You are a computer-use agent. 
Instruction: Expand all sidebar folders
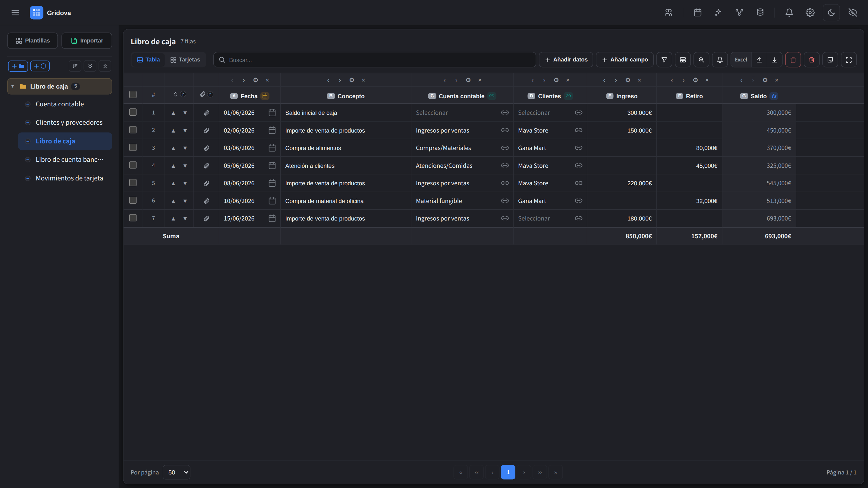coord(90,66)
